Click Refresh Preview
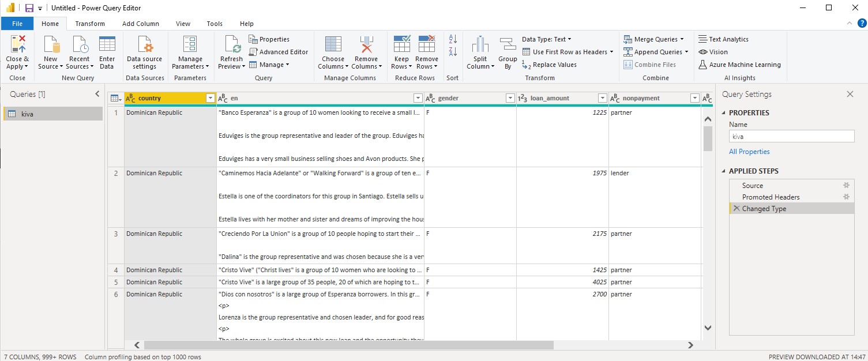 point(232,52)
